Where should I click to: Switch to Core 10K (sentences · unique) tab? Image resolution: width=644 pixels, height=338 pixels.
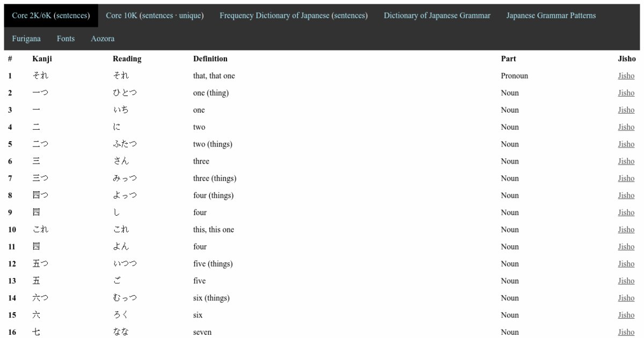coord(155,16)
